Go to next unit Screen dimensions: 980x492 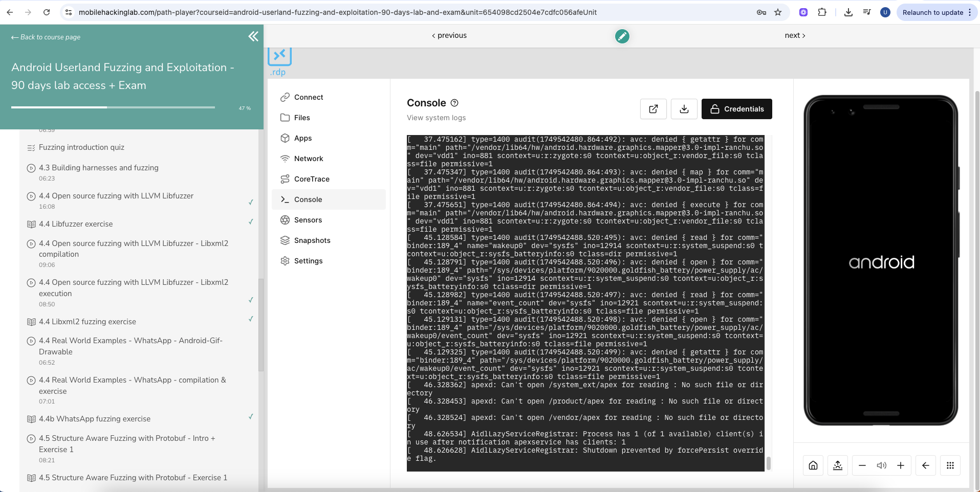(795, 35)
